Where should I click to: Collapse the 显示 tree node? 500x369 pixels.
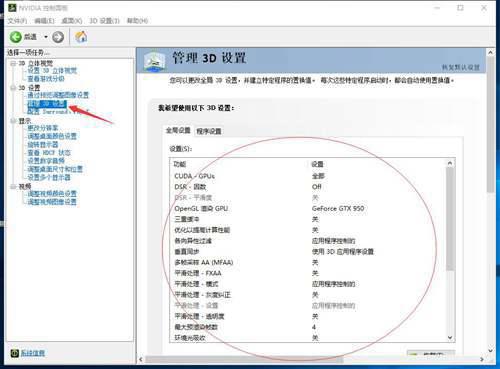13,121
